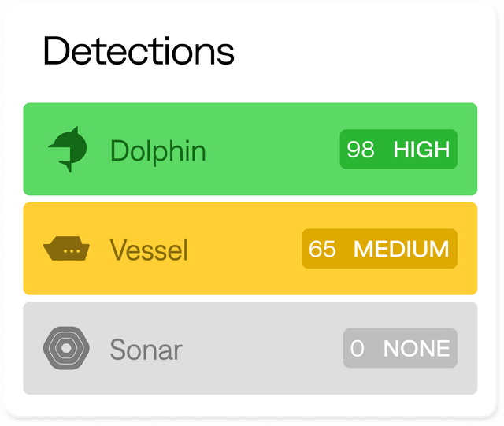Click the Vessel ship icon
This screenshot has height=426, width=504.
point(66,249)
